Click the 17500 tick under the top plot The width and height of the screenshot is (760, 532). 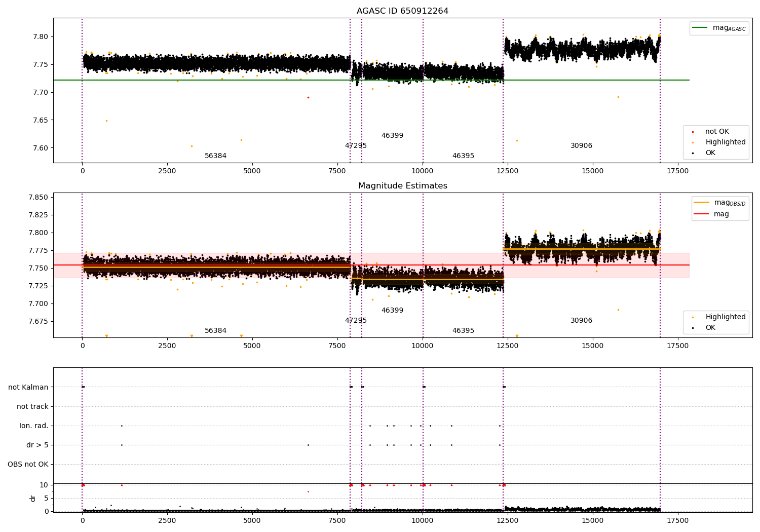tap(677, 171)
